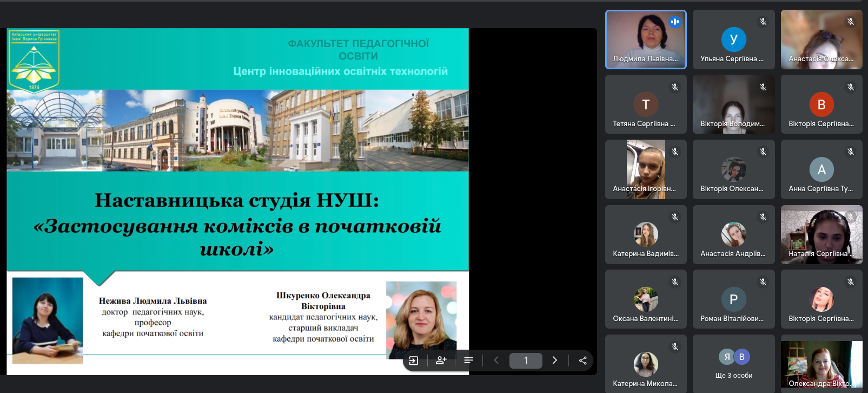Click muted mic icon on Тетяна Сергіївна tile
This screenshot has width=868, height=393.
pos(674,87)
